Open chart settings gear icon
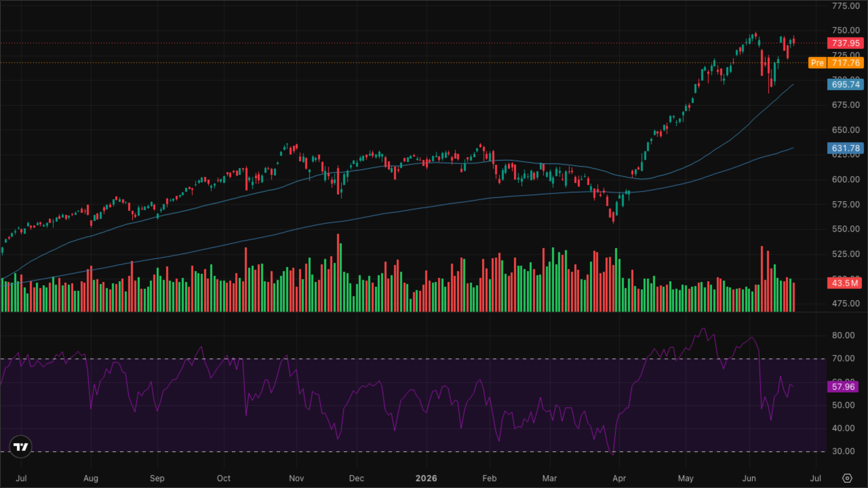This screenshot has height=488, width=868. (847, 478)
